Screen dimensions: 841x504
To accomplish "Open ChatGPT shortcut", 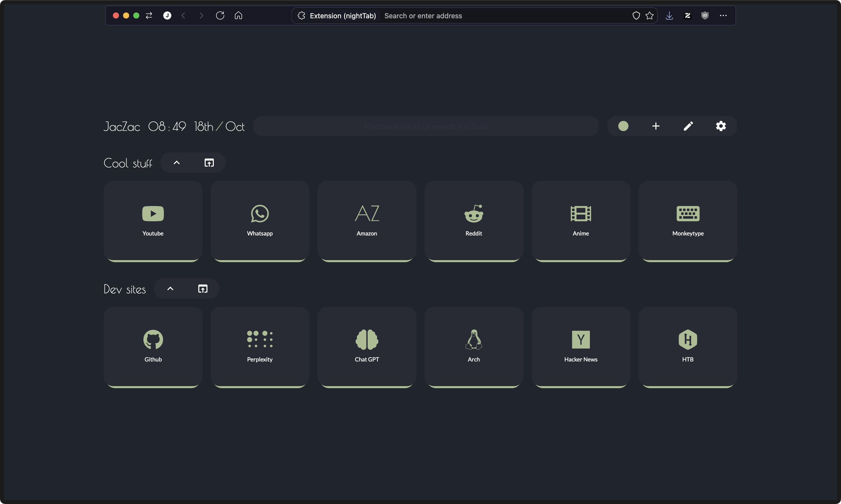I will (367, 347).
